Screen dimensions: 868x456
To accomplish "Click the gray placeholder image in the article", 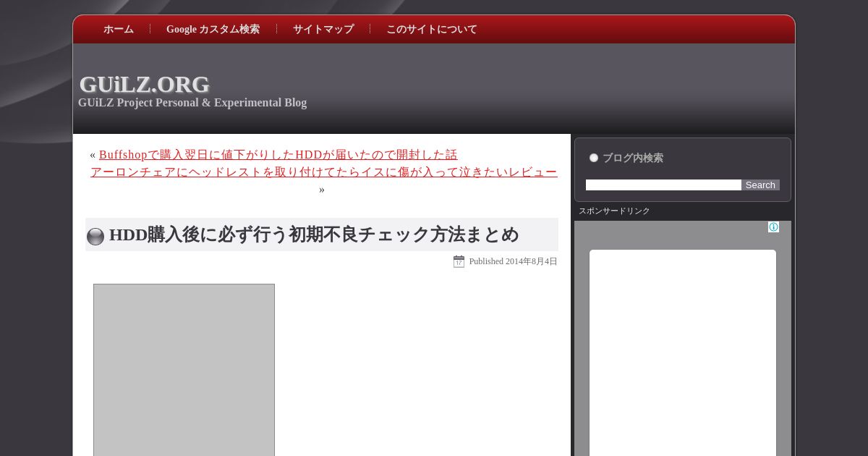I will point(184,370).
